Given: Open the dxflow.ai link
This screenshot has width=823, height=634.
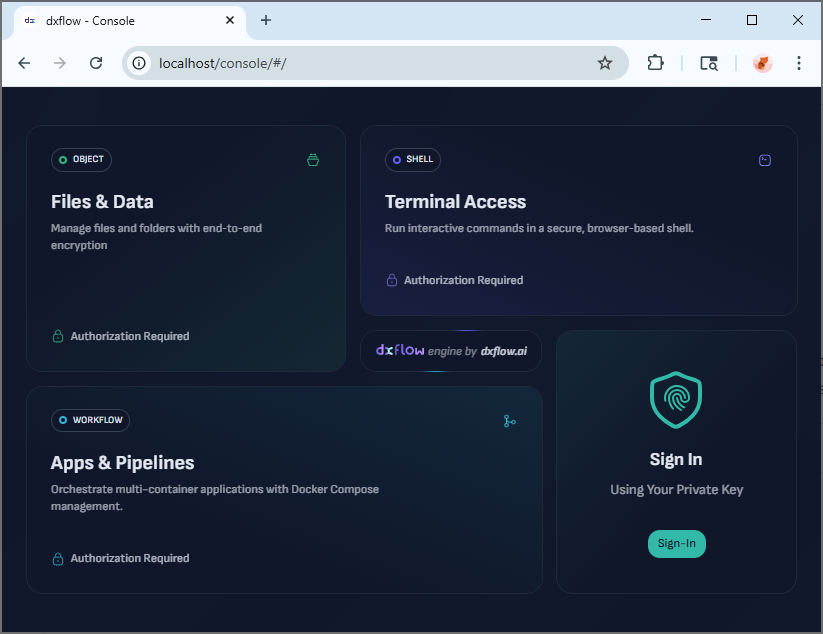Looking at the screenshot, I should [x=504, y=351].
